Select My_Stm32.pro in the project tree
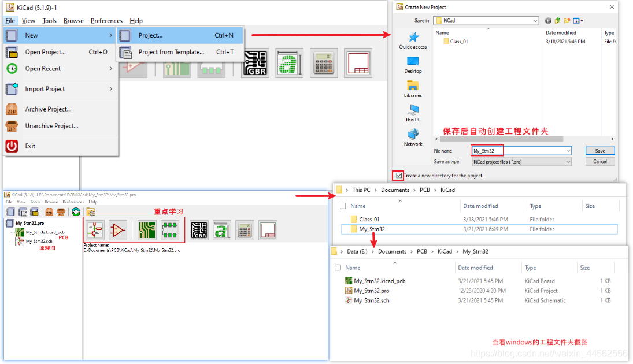The image size is (633, 364). click(x=30, y=223)
